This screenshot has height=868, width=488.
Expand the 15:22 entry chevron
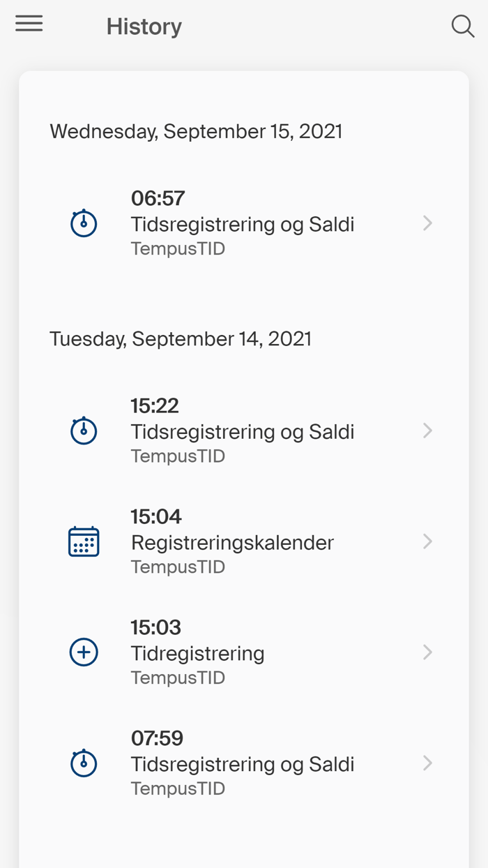point(427,431)
